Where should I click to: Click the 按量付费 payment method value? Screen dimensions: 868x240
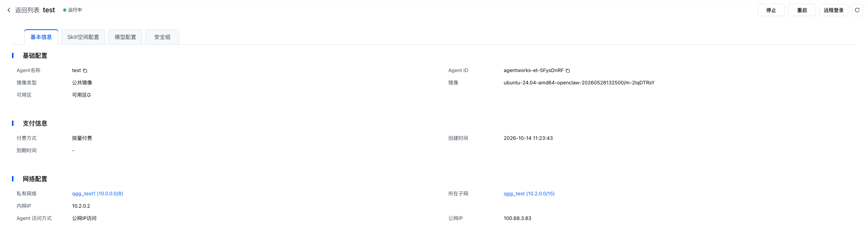(x=82, y=138)
